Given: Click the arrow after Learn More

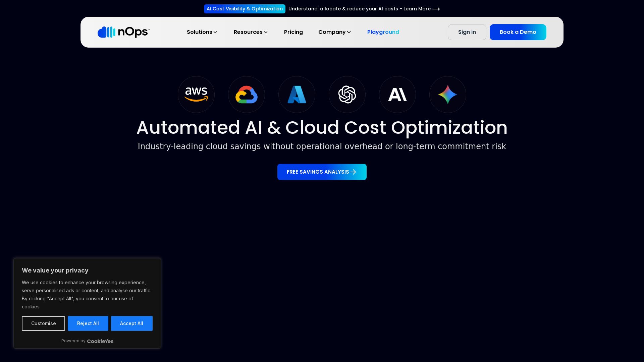Looking at the screenshot, I should tap(436, 9).
